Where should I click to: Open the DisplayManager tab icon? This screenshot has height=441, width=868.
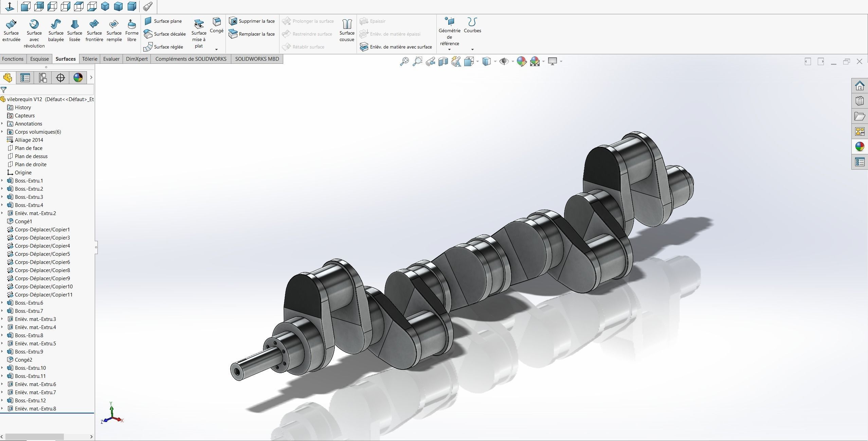[78, 77]
